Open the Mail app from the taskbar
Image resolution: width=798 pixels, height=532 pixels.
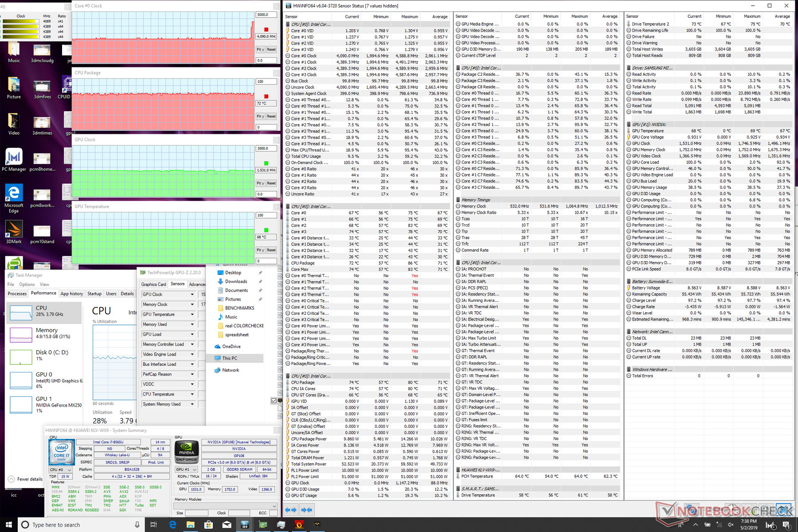(x=227, y=524)
